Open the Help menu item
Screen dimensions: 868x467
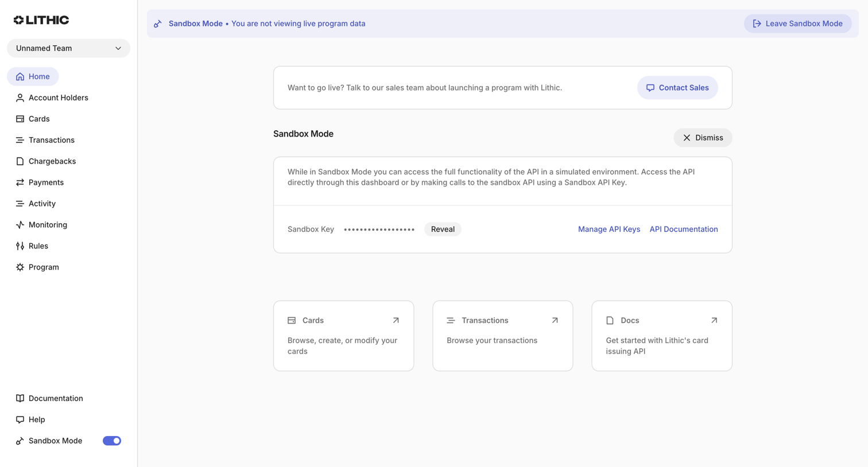[x=30, y=419]
